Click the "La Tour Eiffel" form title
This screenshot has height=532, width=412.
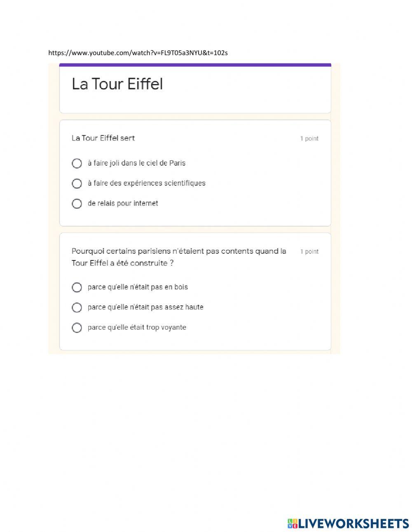(x=117, y=84)
